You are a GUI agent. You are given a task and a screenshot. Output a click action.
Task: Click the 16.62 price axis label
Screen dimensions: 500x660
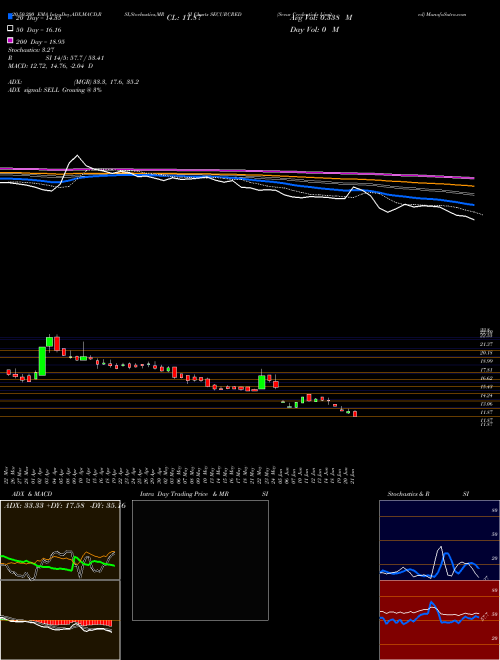(487, 378)
